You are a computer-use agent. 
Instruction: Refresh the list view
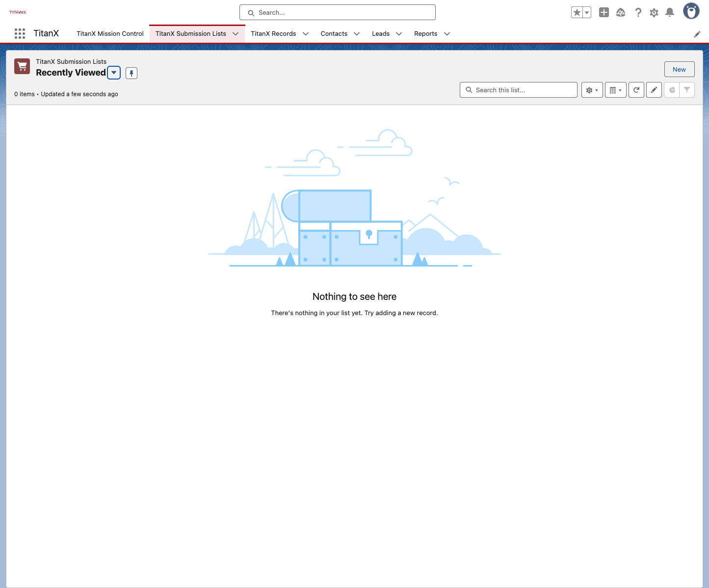coord(636,90)
